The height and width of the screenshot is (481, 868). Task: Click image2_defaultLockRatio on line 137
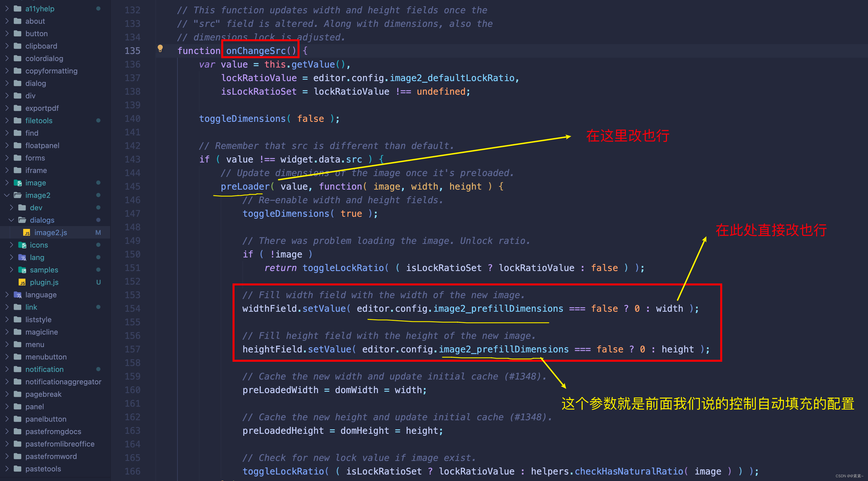(x=452, y=78)
